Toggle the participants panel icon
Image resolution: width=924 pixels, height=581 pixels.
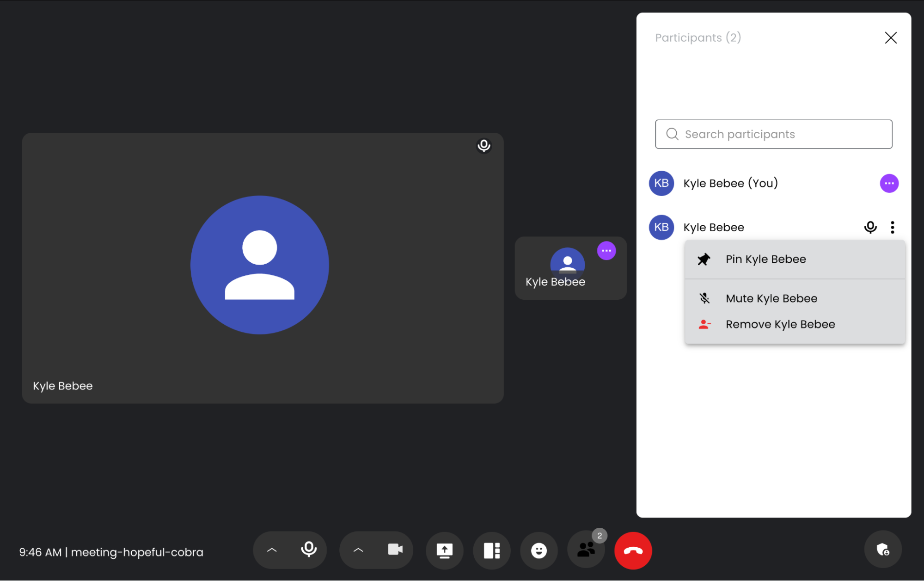(x=586, y=550)
